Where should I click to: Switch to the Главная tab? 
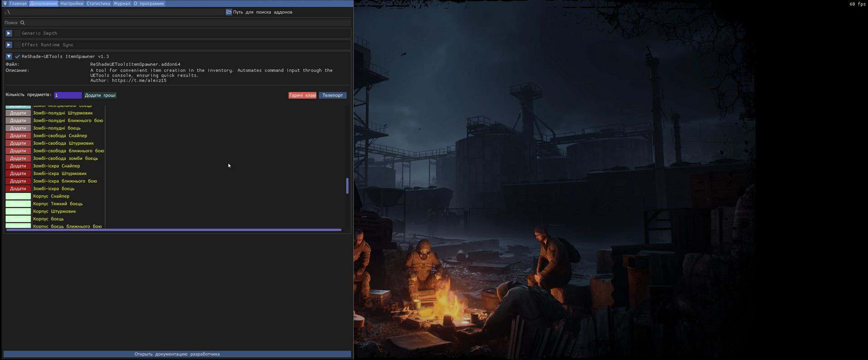click(18, 4)
